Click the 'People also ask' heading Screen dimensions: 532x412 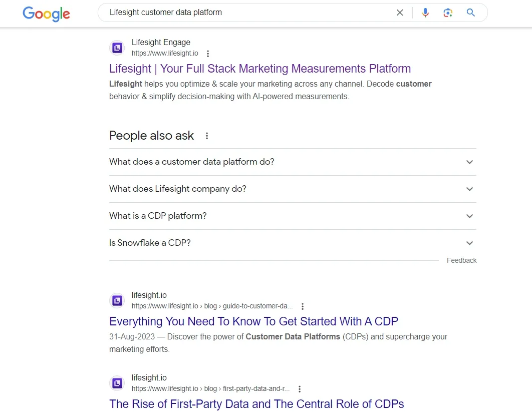tap(151, 136)
